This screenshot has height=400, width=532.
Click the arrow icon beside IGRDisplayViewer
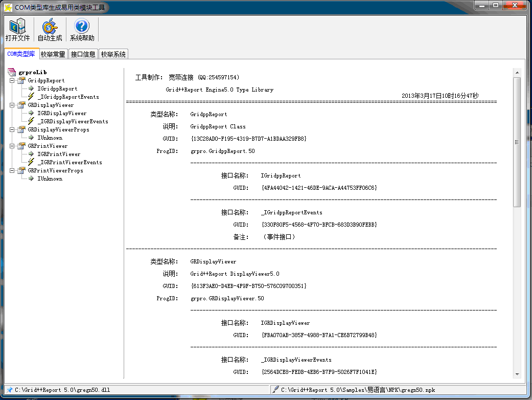(31, 113)
